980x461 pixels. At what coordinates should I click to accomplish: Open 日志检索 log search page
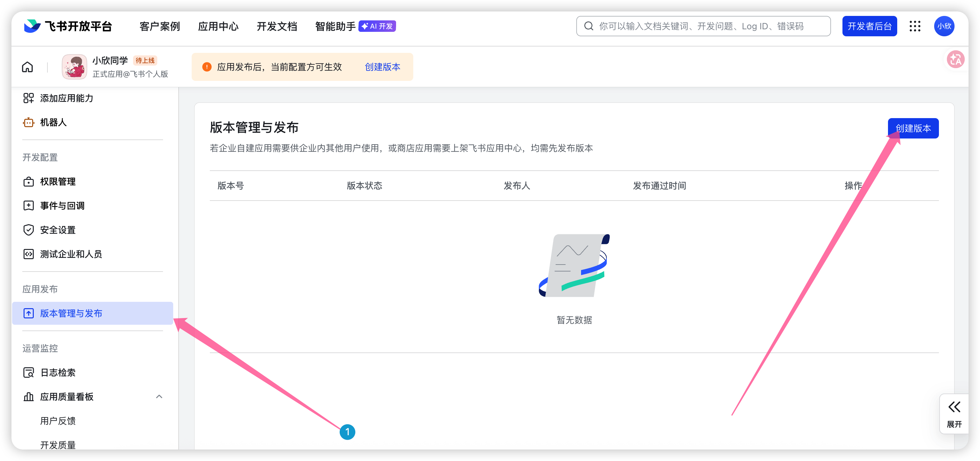pos(58,373)
